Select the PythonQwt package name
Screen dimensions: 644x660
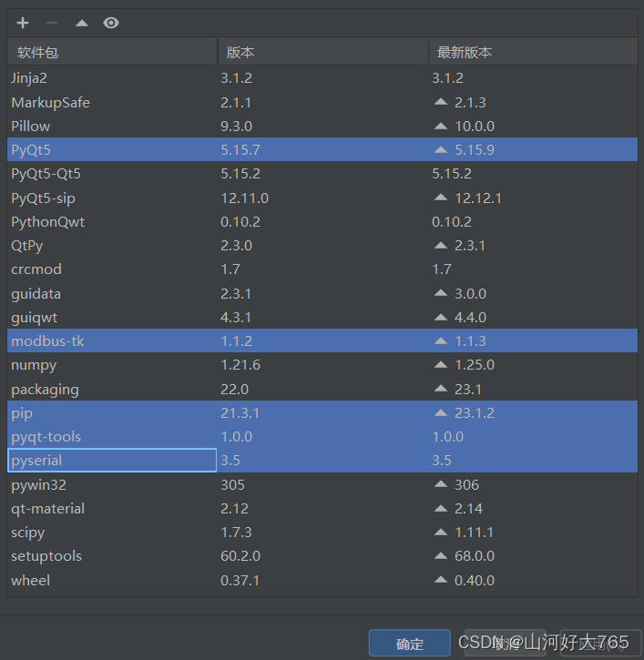(x=48, y=222)
